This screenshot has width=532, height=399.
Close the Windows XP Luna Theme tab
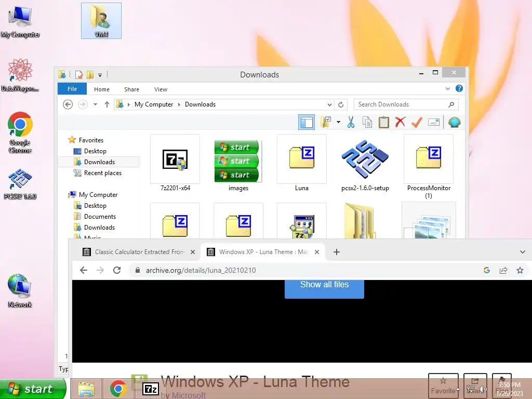click(x=316, y=252)
